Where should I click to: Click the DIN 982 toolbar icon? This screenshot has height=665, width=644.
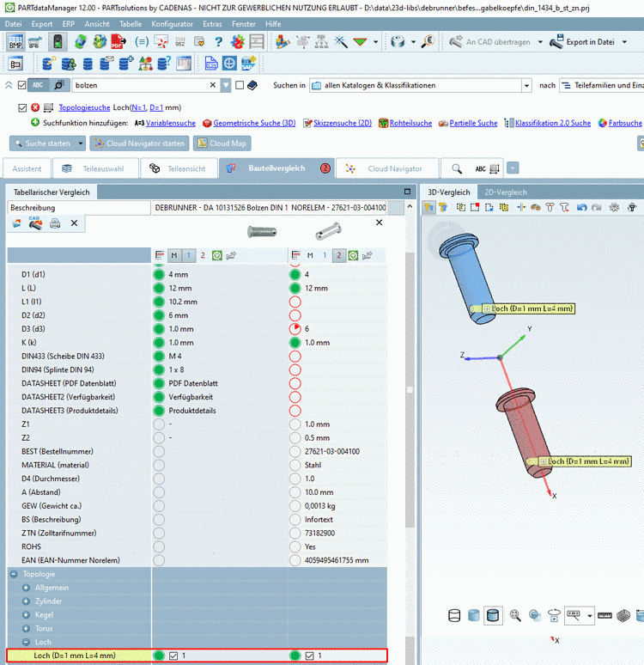pyautogui.click(x=179, y=42)
